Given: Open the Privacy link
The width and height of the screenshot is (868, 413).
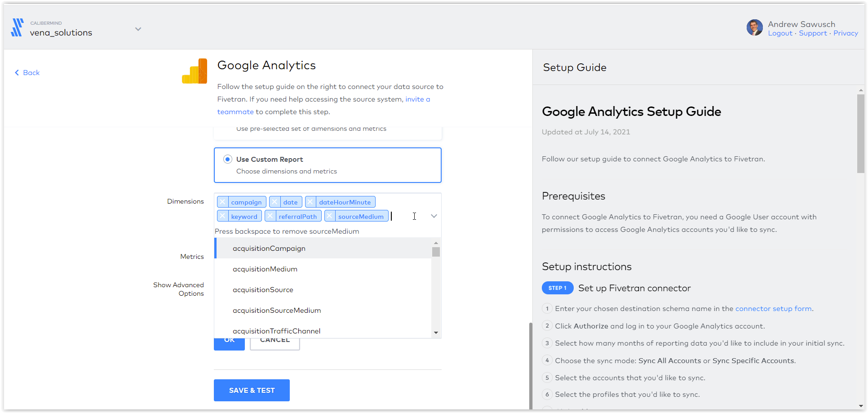Looking at the screenshot, I should coord(846,33).
